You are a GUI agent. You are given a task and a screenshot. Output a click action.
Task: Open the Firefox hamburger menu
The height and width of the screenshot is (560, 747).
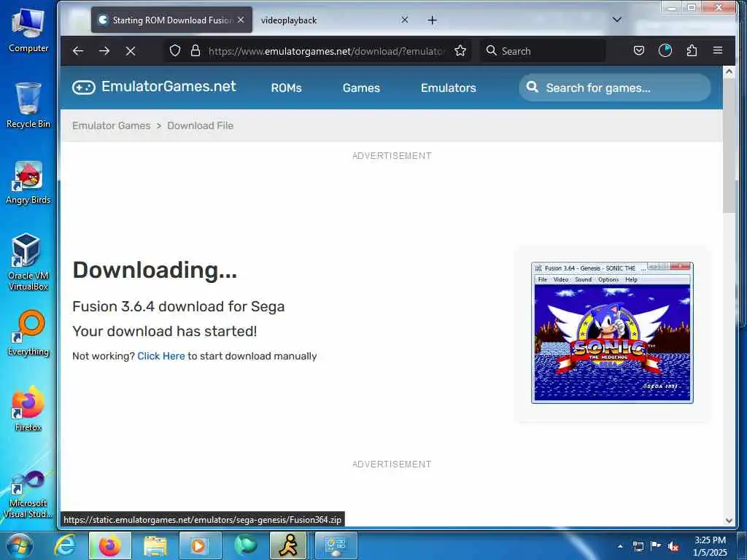[718, 50]
